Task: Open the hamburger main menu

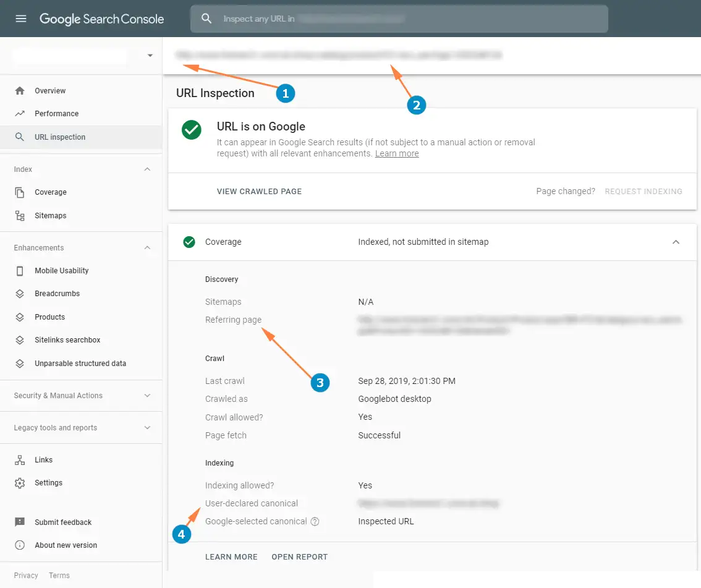Action: coord(21,19)
